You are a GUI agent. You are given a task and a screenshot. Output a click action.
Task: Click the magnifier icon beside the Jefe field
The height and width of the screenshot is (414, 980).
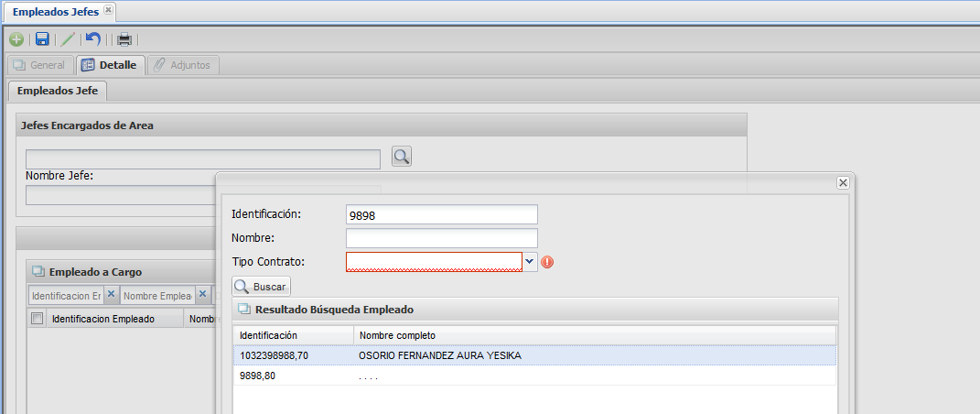click(402, 157)
